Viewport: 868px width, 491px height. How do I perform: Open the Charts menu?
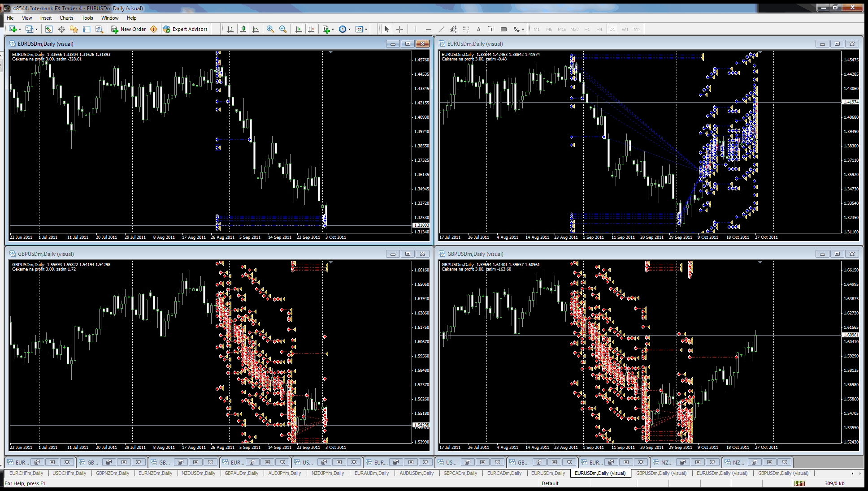(x=66, y=18)
